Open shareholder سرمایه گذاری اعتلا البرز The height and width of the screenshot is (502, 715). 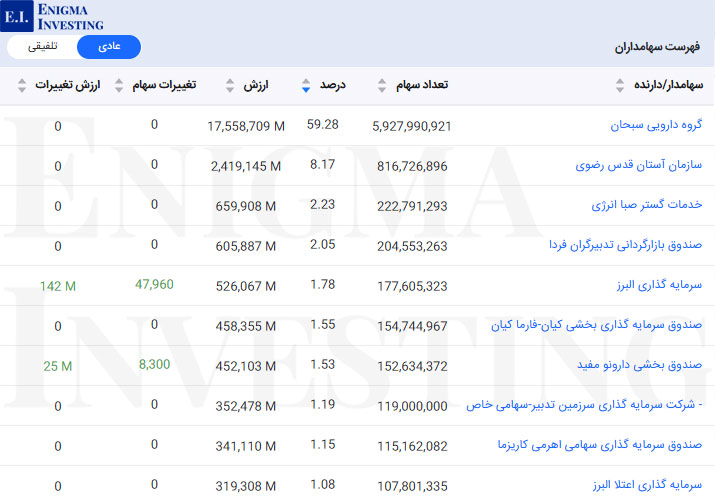[x=647, y=485]
